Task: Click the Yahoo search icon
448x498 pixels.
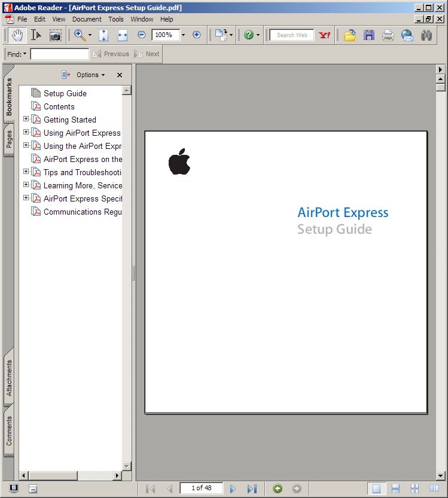Action: 324,35
